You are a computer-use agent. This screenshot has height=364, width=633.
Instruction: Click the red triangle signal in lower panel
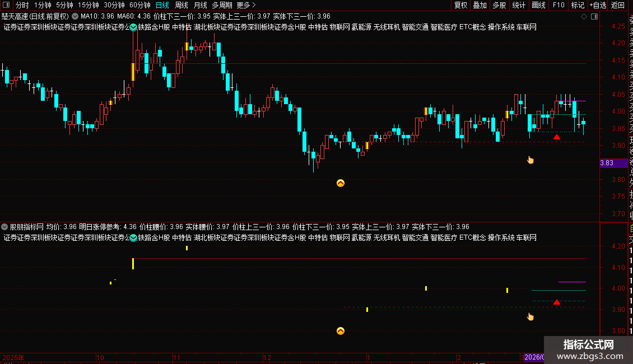click(557, 302)
